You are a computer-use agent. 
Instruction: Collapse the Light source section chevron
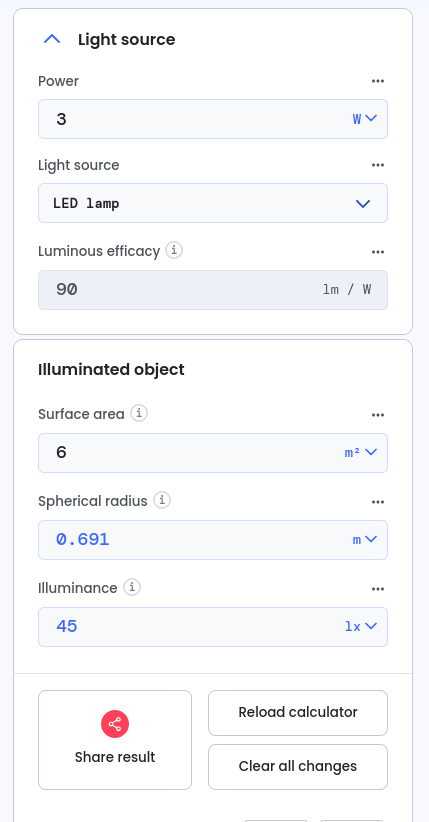point(52,39)
